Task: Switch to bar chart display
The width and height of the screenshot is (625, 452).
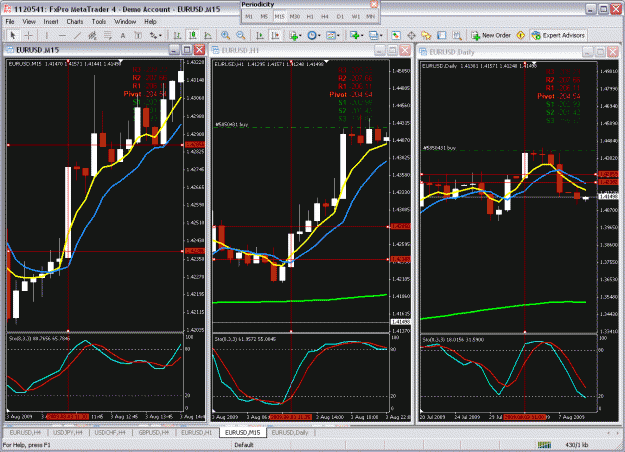Action: pyautogui.click(x=177, y=35)
